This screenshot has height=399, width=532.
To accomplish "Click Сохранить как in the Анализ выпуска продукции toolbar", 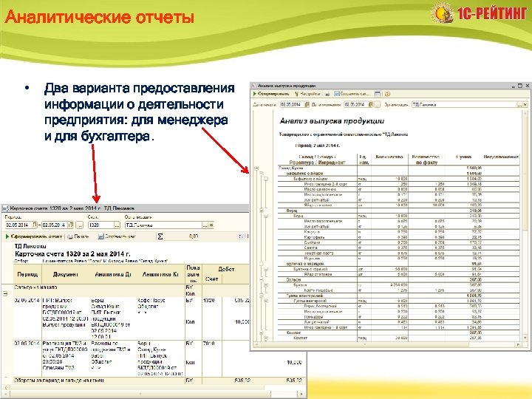I will point(352,94).
